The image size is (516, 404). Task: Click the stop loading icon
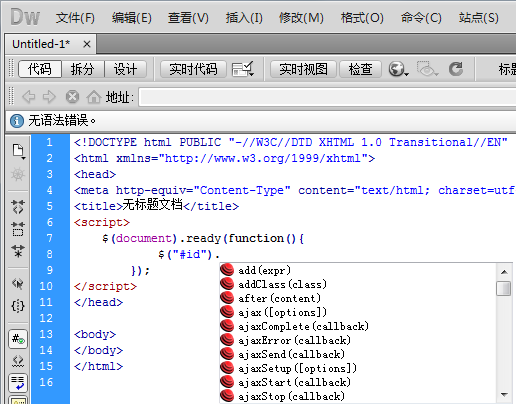tap(72, 97)
